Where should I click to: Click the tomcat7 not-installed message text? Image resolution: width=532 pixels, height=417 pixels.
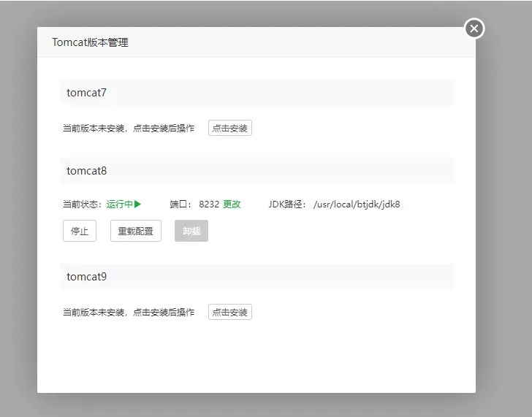point(129,129)
